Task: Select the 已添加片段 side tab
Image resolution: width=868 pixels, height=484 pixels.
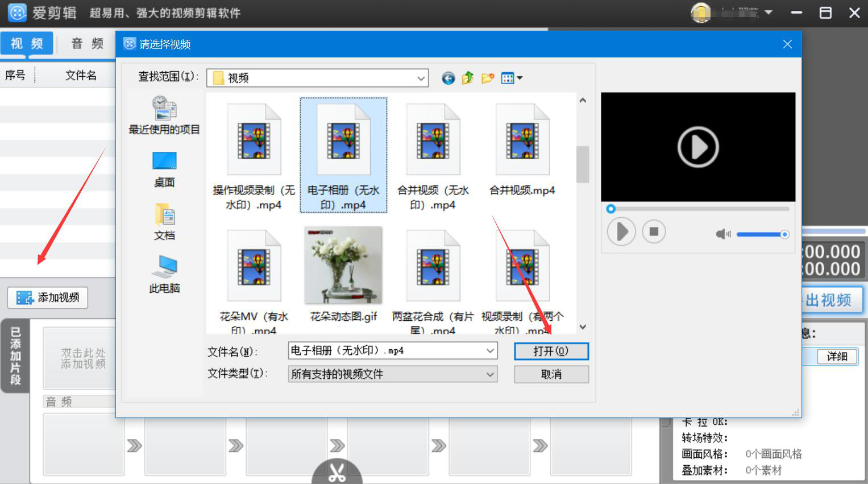Action: click(15, 356)
